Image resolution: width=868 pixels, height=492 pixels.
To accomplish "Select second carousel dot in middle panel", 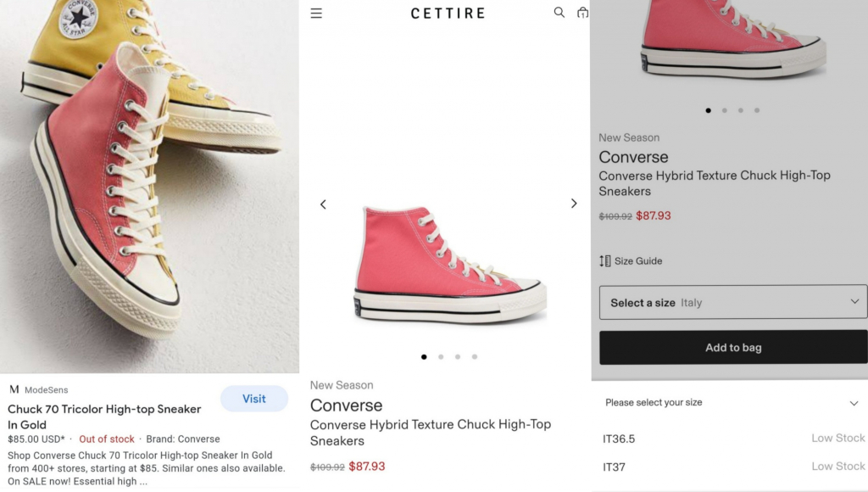I will [x=441, y=357].
